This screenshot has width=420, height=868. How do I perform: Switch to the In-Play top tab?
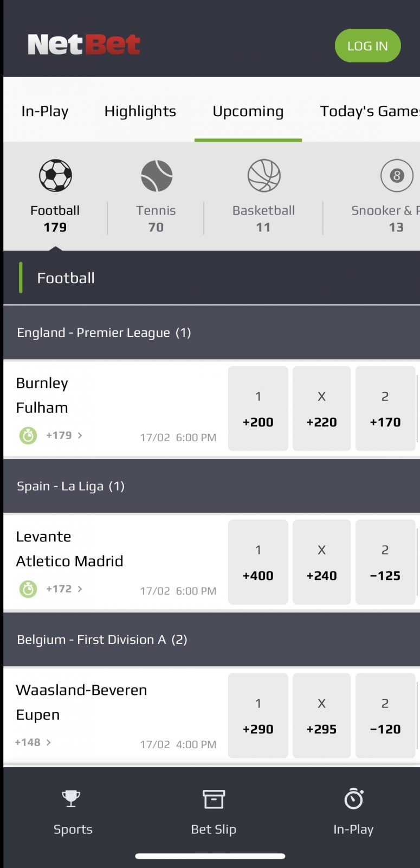[45, 111]
